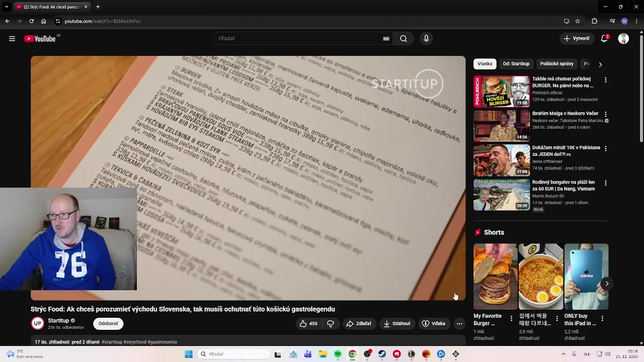Open Chrome three-dot menu
This screenshot has width=644, height=362.
tap(636, 21)
